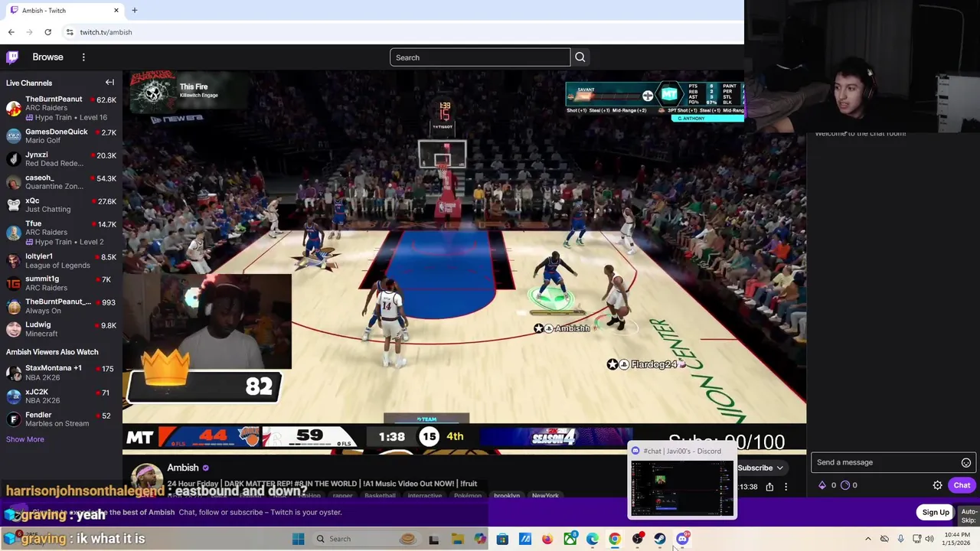Viewport: 980px width, 551px height.
Task: Open Steam from the taskbar
Action: click(659, 539)
